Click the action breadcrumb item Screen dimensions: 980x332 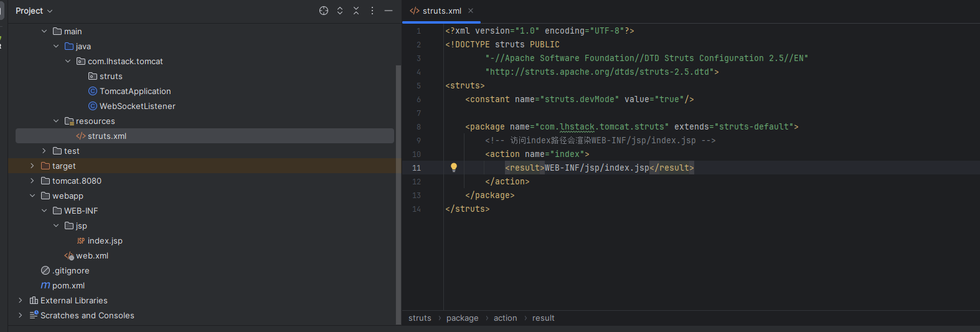[x=505, y=318]
